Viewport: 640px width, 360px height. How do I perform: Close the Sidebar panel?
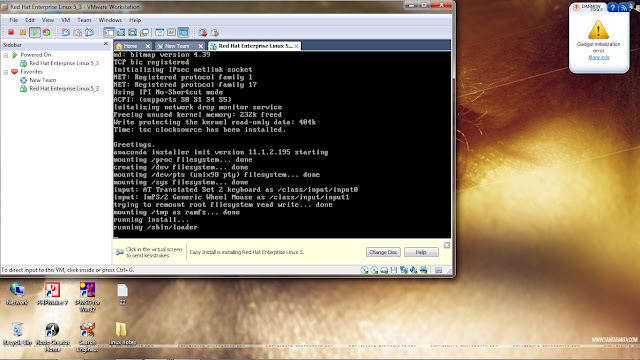106,44
